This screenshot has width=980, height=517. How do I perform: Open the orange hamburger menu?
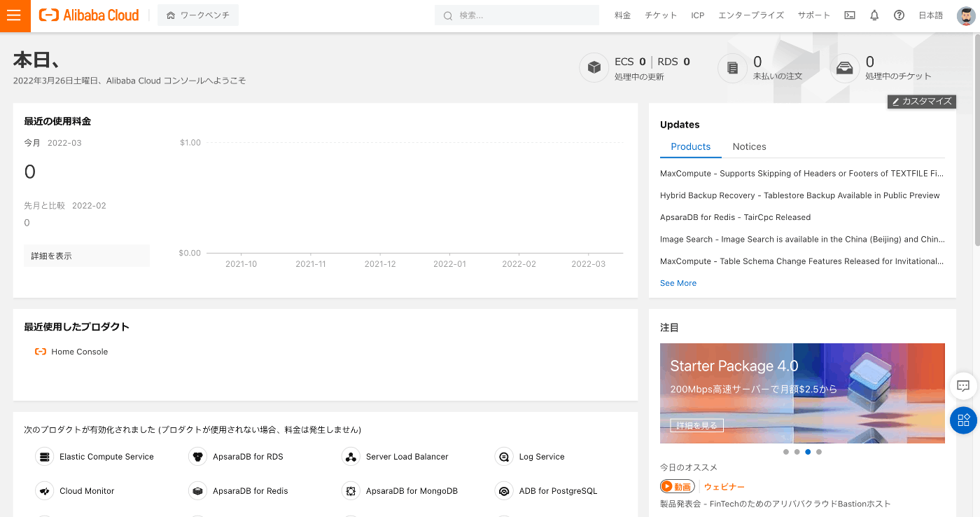[15, 15]
